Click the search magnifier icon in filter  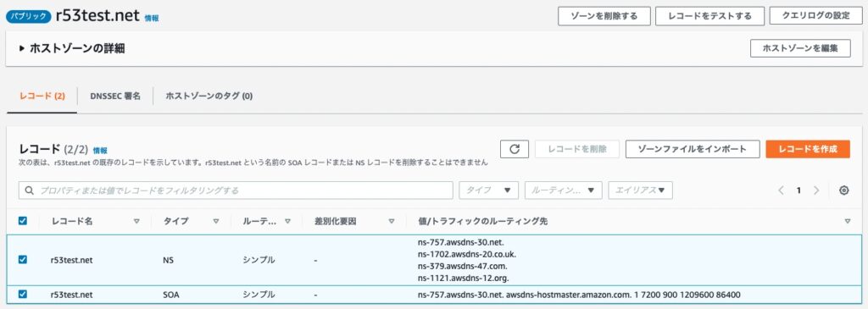30,190
